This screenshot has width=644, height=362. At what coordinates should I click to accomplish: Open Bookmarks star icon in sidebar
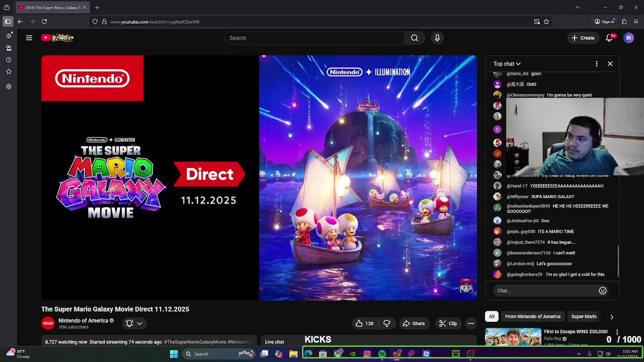coord(9,72)
